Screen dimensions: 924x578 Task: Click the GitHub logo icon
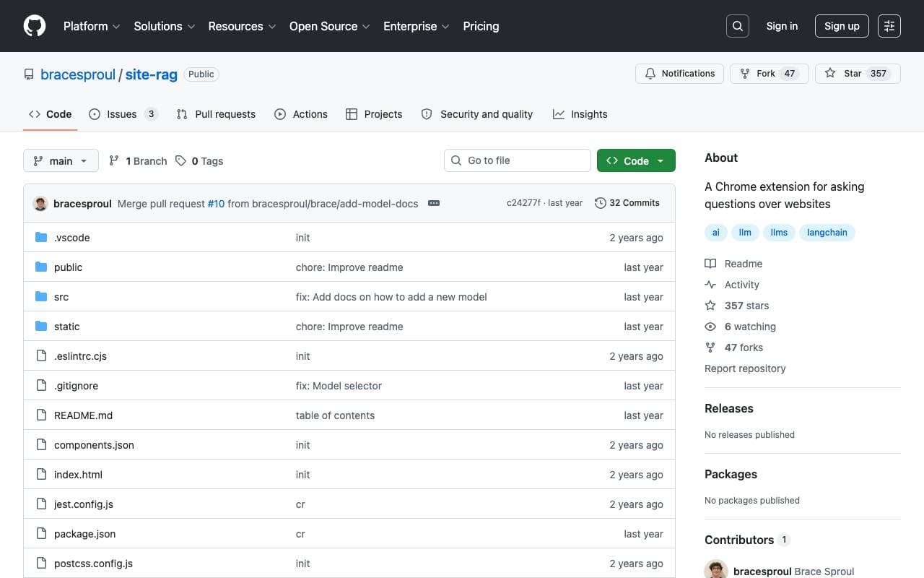pyautogui.click(x=35, y=26)
